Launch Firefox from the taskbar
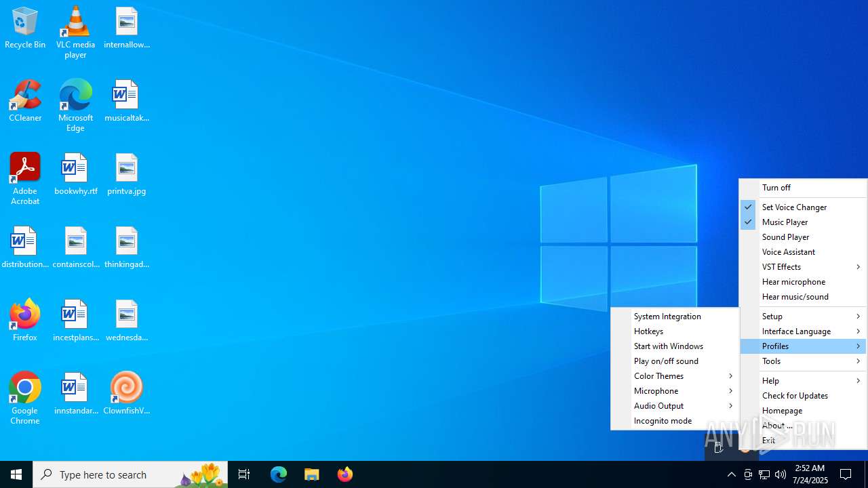 pos(345,474)
